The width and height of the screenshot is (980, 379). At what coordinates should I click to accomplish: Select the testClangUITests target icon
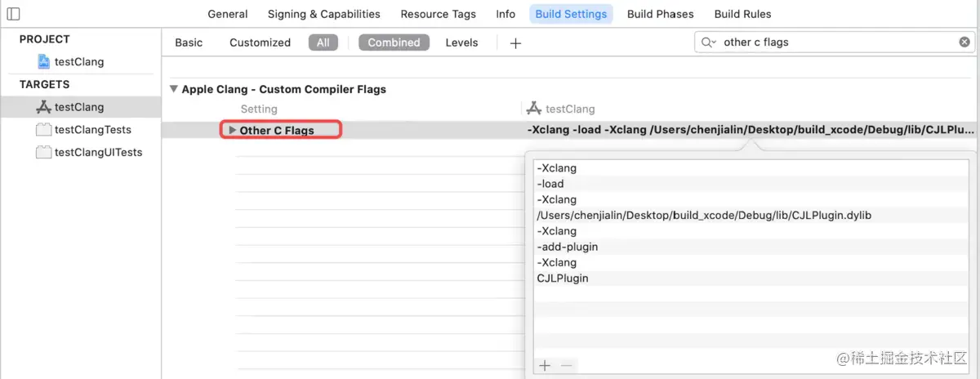point(43,153)
